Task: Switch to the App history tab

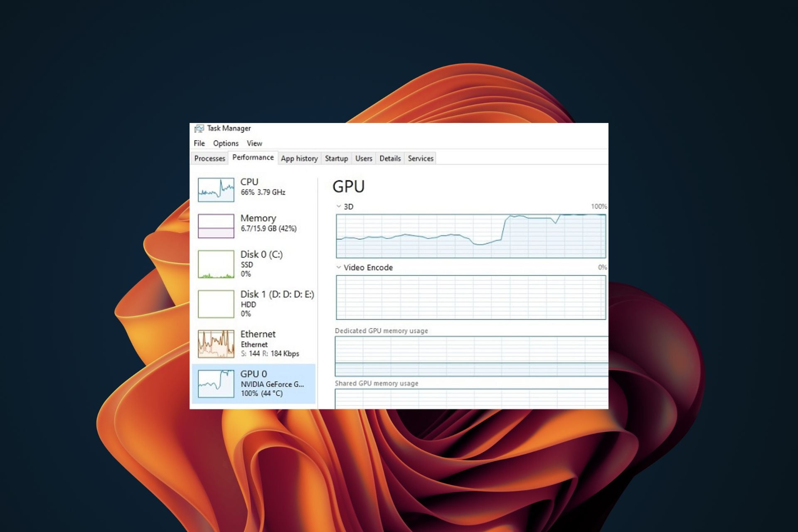Action: click(299, 158)
